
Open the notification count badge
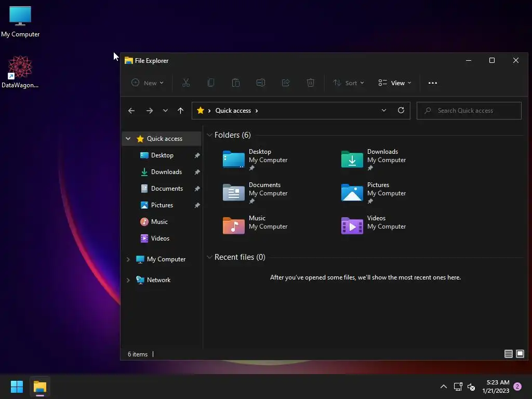tap(517, 387)
